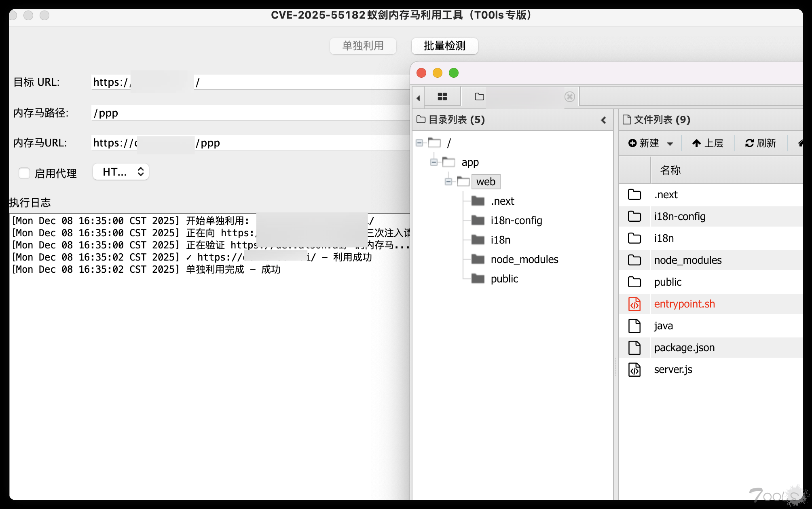The image size is (812, 509).
Task: Click the node_modules folder icon in file list
Action: (635, 260)
